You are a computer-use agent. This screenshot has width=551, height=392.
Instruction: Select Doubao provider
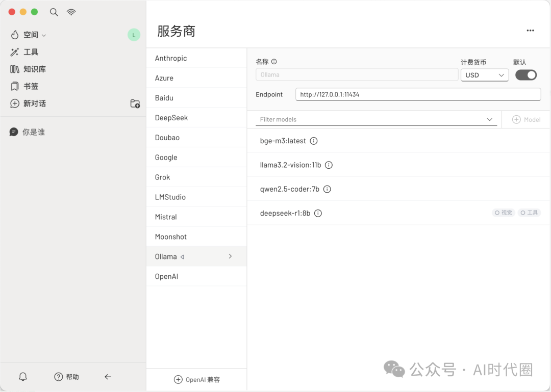196,137
